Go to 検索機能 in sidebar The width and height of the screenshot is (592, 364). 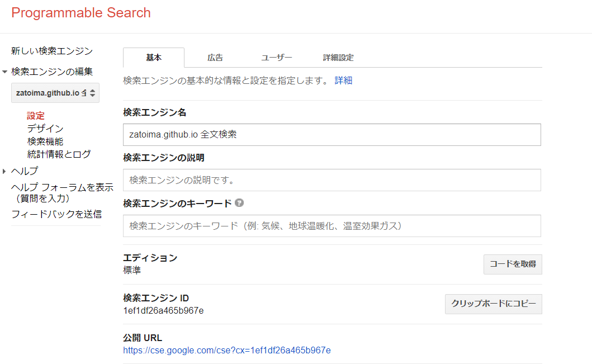click(45, 141)
